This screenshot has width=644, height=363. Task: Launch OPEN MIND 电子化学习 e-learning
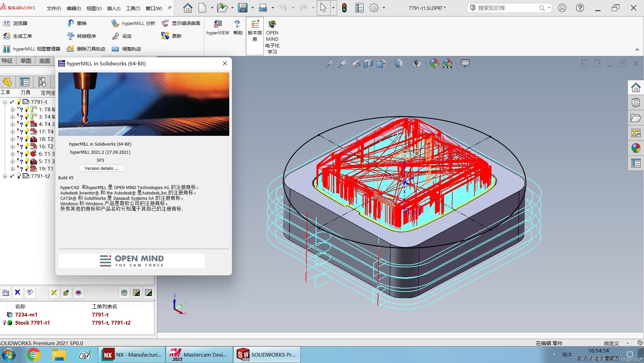pyautogui.click(x=272, y=37)
